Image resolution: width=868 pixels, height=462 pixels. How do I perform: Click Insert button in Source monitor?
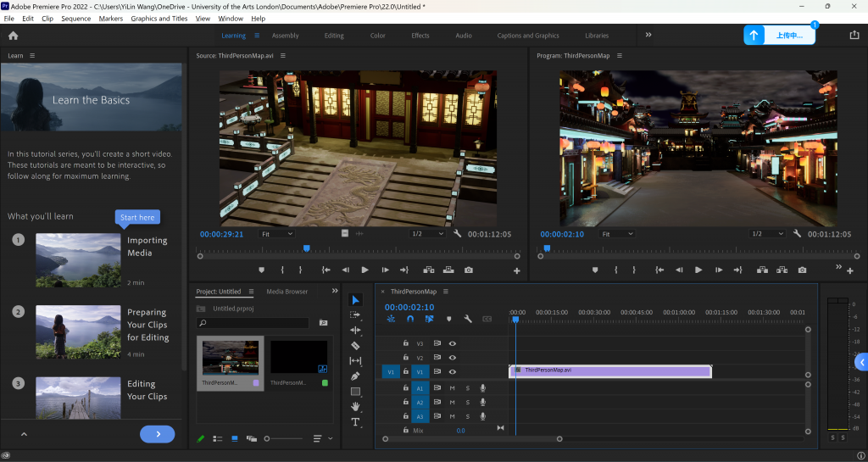point(428,270)
